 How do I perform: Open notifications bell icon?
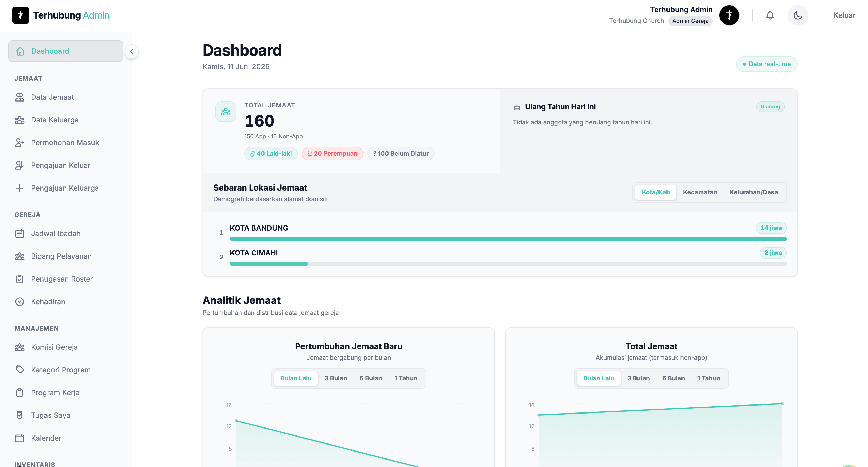[x=770, y=15]
